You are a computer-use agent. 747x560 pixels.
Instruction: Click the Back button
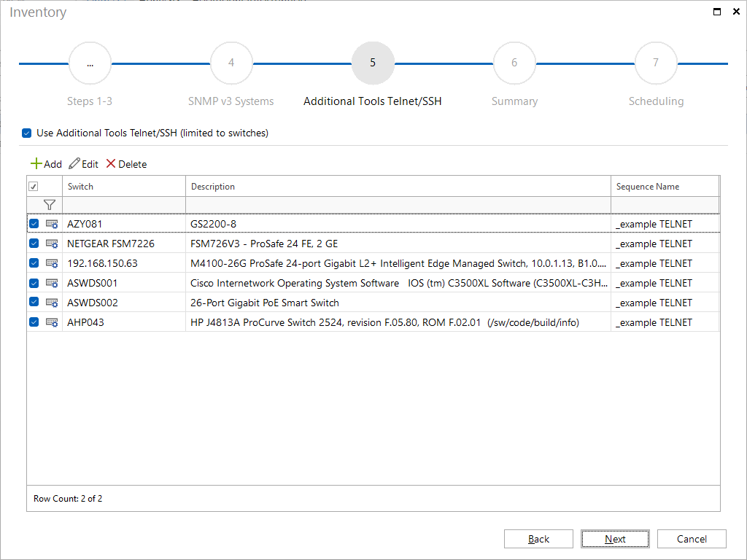(x=539, y=539)
